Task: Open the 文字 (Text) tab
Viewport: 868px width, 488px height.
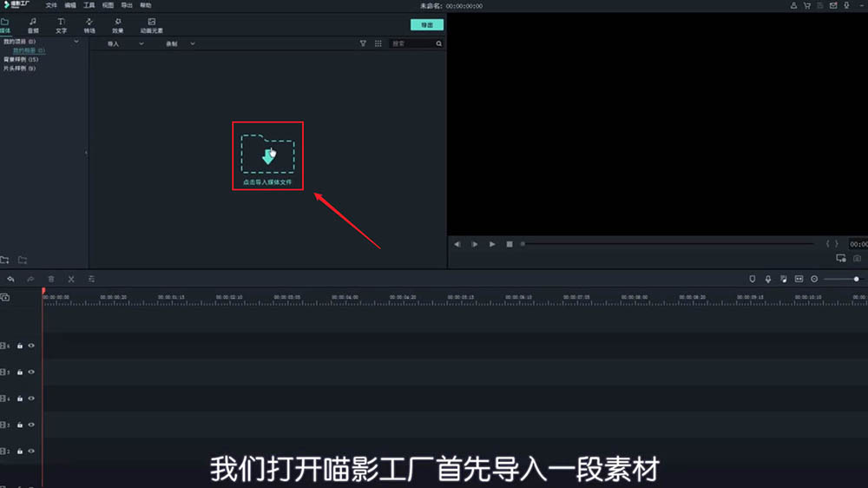Action: [x=61, y=25]
